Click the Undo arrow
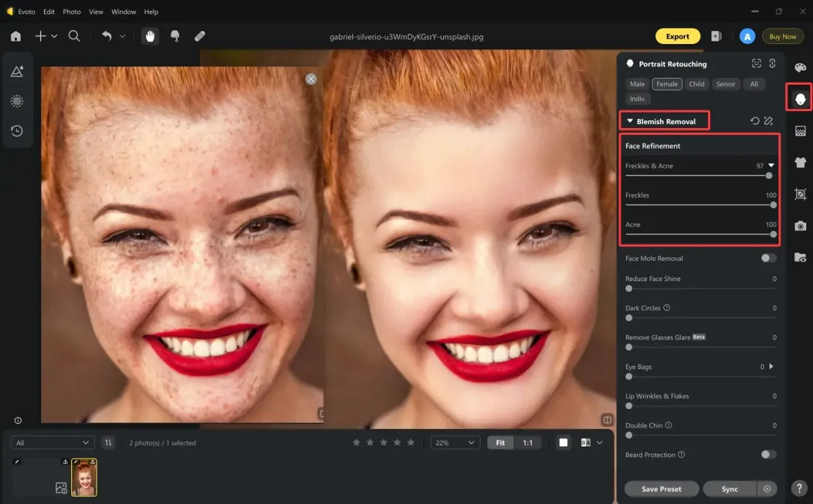The width and height of the screenshot is (813, 504). tap(107, 37)
